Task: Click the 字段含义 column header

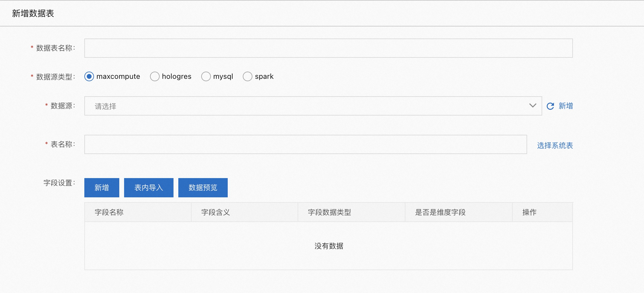Action: click(216, 212)
